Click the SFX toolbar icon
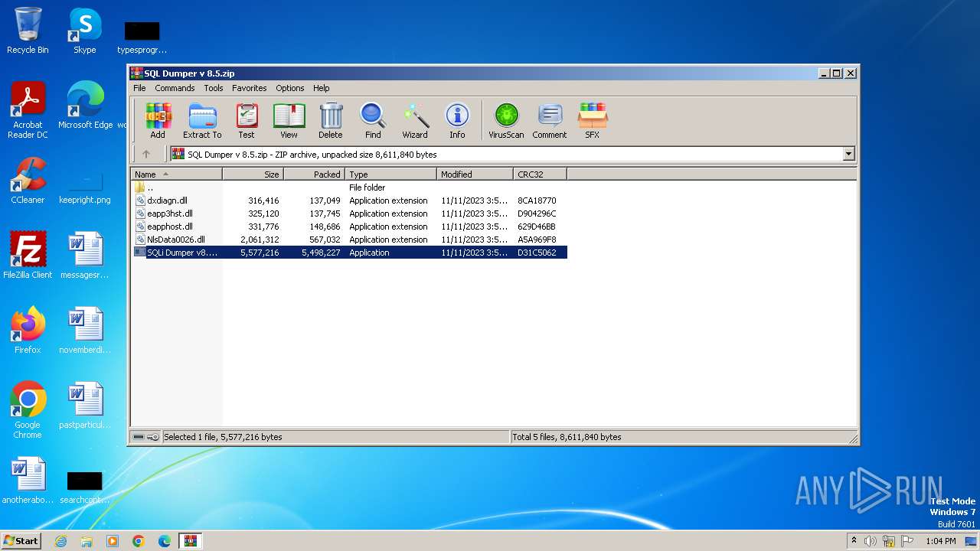 click(x=593, y=121)
